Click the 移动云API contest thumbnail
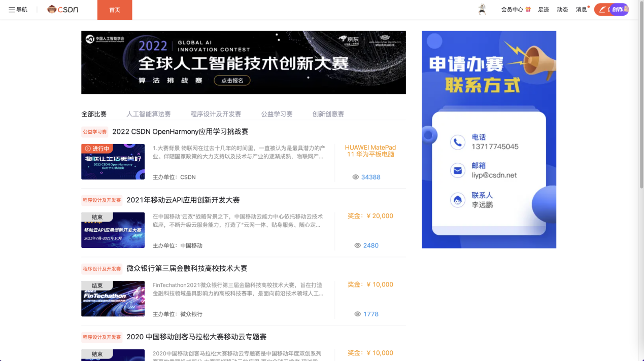The image size is (644, 361). (x=113, y=230)
